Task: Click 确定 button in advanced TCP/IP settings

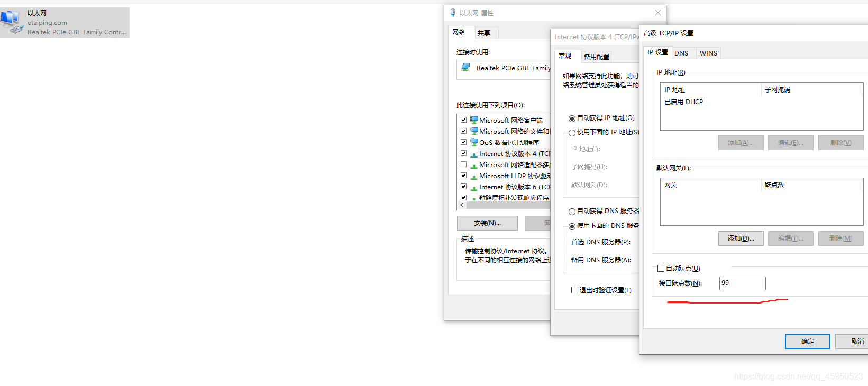Action: [x=807, y=342]
